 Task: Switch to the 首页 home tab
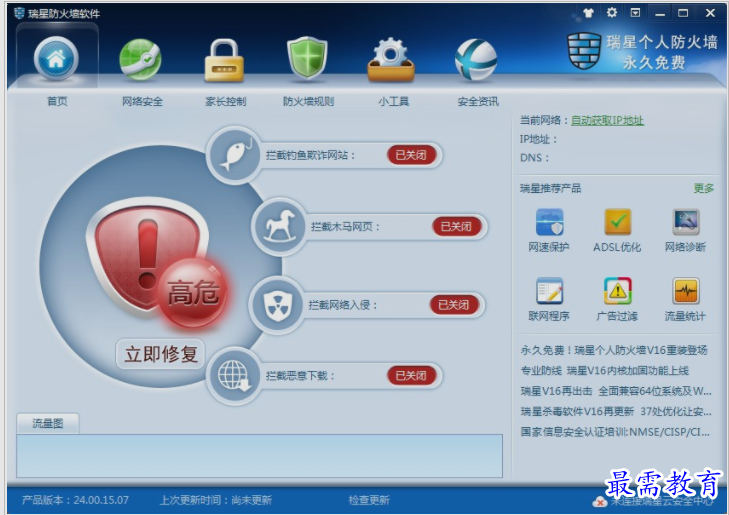click(x=57, y=60)
